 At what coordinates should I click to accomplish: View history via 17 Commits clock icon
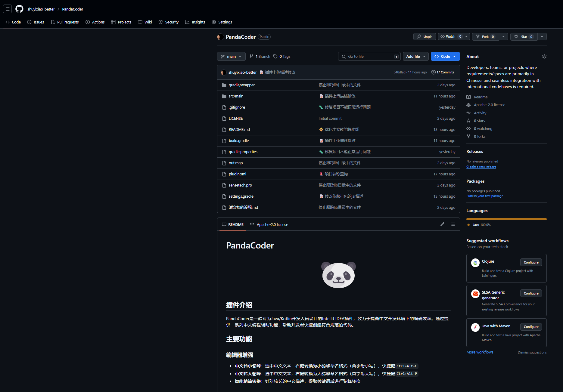point(443,72)
